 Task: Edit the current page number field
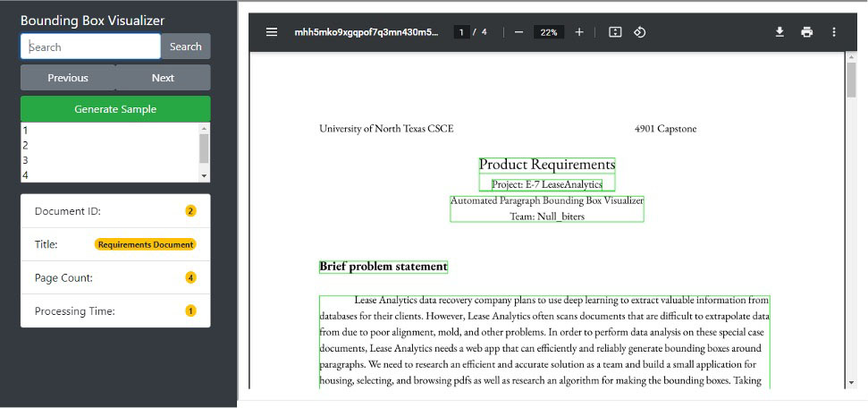(461, 32)
